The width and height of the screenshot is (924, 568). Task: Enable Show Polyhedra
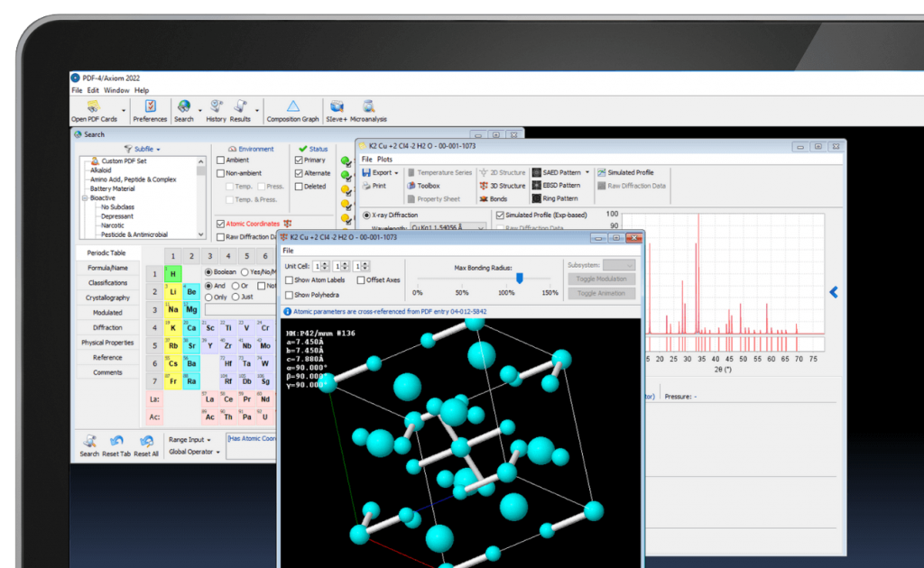[290, 295]
